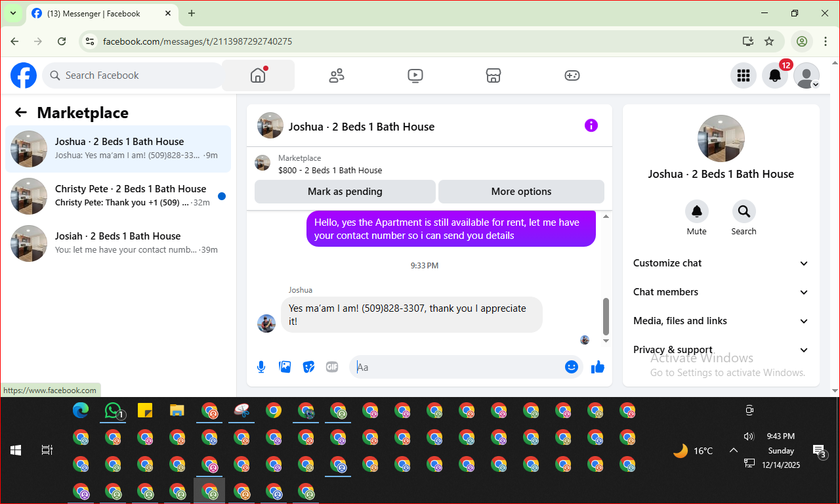Click the taskbar volume icon
This screenshot has width=840, height=504.
[749, 436]
